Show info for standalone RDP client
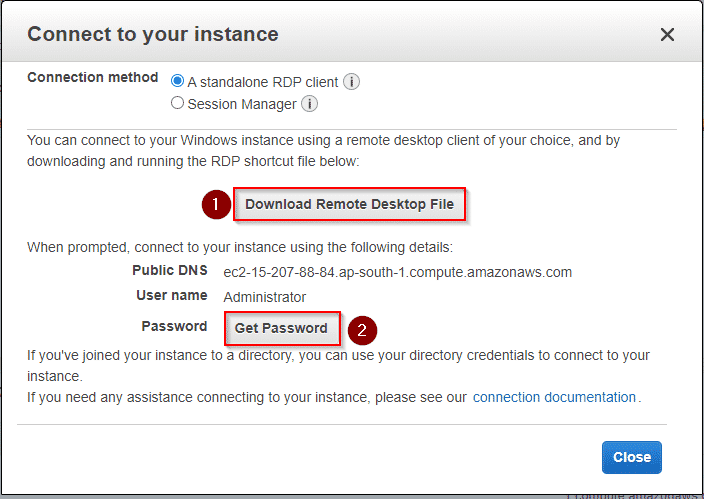This screenshot has height=499, width=704. point(351,82)
